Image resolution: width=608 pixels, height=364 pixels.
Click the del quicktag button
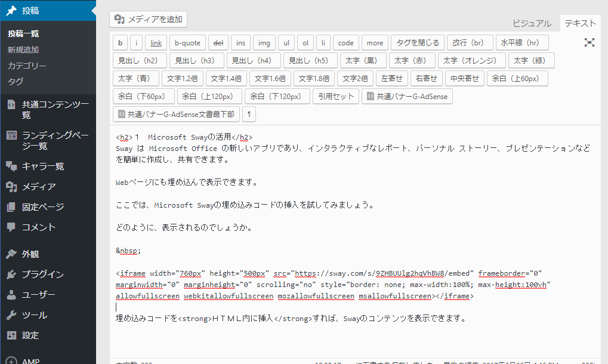[218, 42]
